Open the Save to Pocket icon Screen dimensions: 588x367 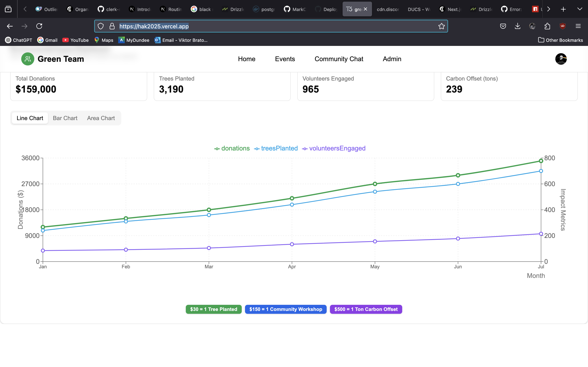point(503,26)
